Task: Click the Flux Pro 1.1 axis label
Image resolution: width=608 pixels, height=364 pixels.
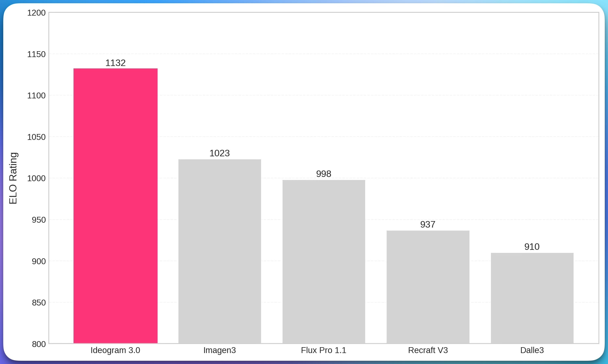Action: [x=324, y=350]
